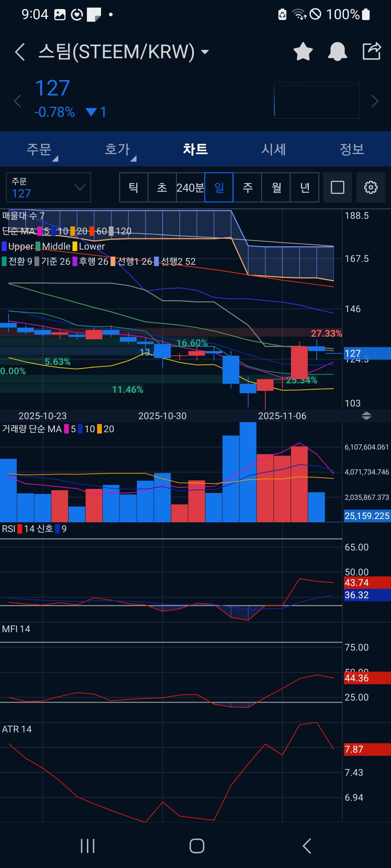Tap the large red candle near 2025-11-06

(299, 363)
